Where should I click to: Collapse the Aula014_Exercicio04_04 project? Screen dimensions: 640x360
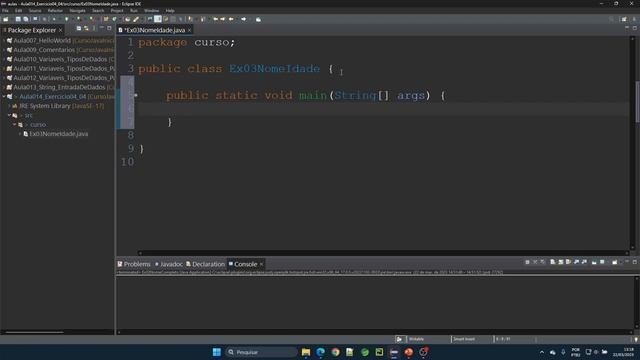pyautogui.click(x=4, y=97)
